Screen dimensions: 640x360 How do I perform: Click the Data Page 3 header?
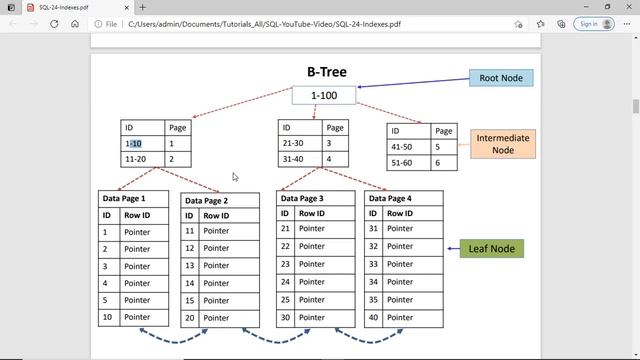point(316,198)
